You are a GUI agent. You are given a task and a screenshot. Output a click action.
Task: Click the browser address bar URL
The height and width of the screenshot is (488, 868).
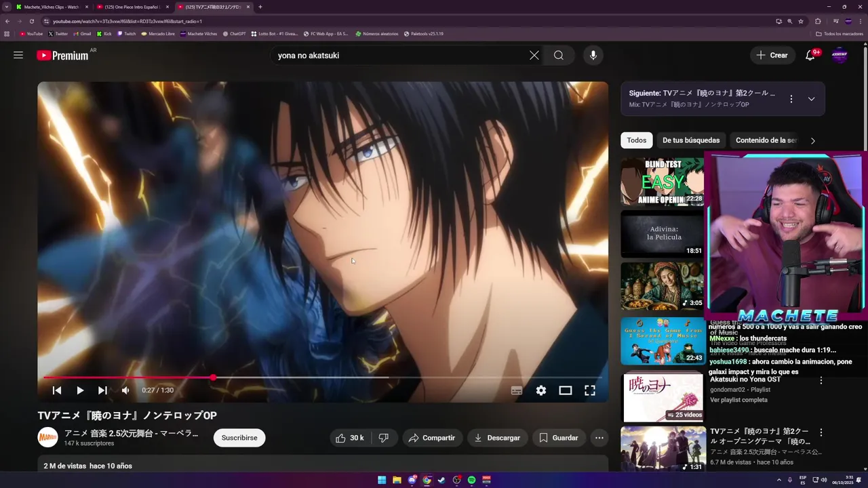127,21
